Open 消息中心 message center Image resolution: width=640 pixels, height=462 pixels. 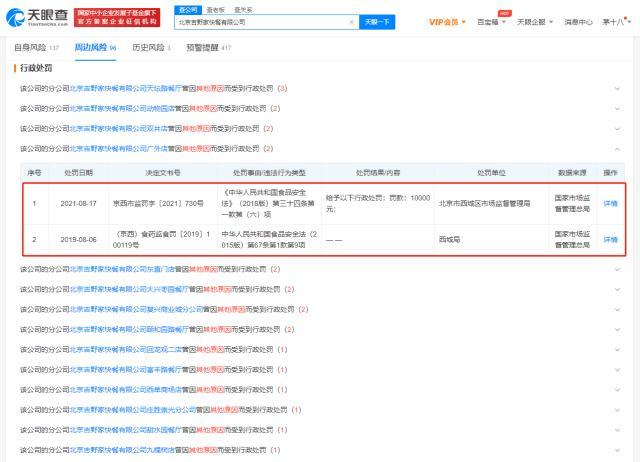(578, 22)
